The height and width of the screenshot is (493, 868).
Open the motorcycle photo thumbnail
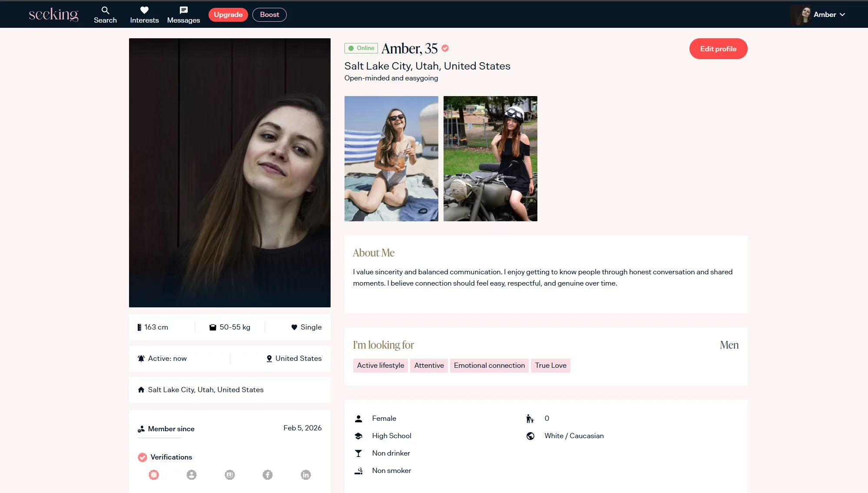[x=490, y=159]
